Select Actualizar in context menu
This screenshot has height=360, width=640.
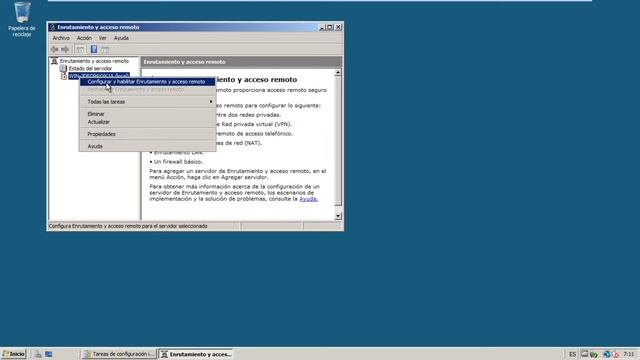[x=147, y=122]
